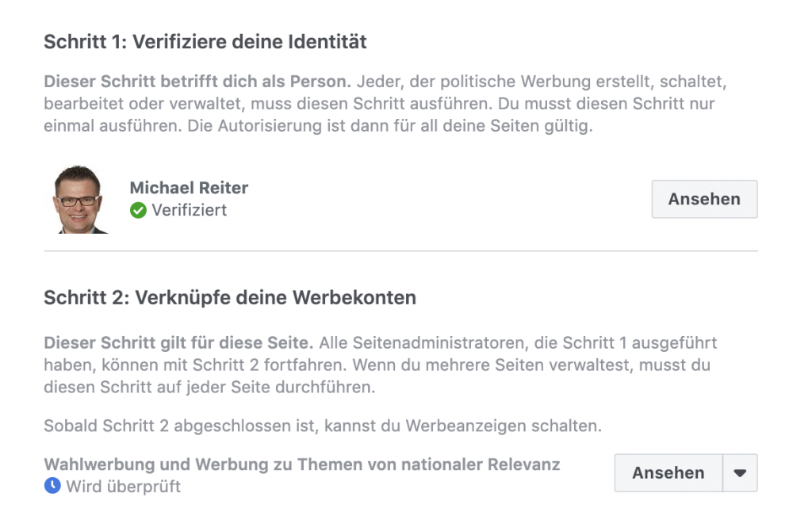Click bold text Dieser Schritt betrifft dich als Person
812x531 pixels.
point(197,82)
